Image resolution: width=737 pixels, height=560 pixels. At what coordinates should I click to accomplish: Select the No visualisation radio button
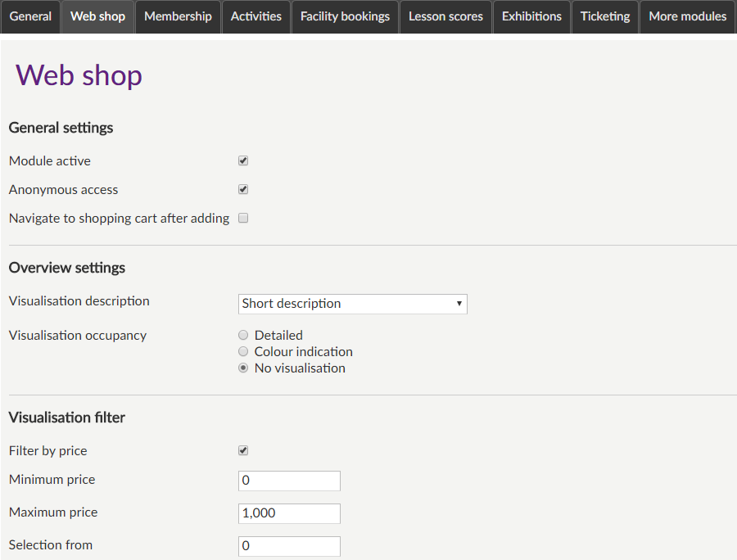coord(243,368)
